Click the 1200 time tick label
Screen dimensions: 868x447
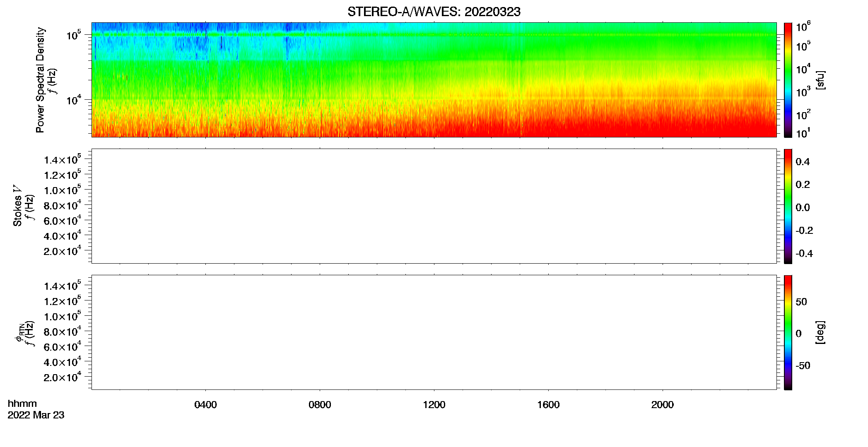[x=434, y=405]
